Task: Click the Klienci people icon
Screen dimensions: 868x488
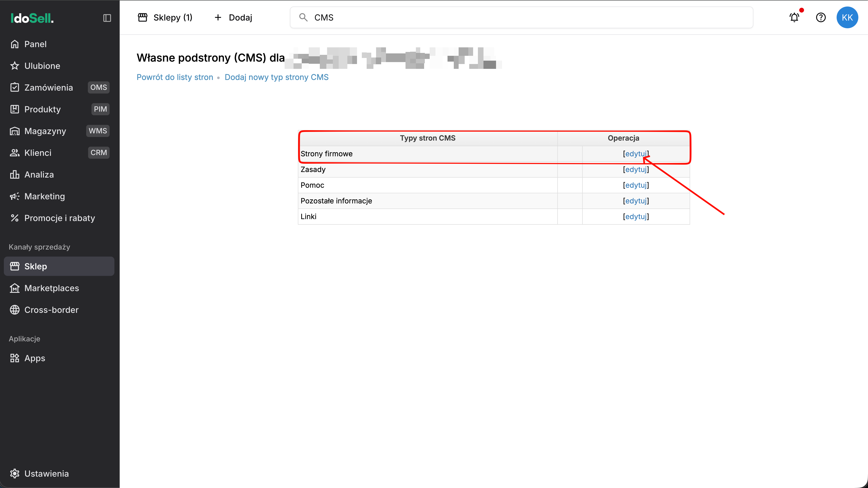Action: 14,153
